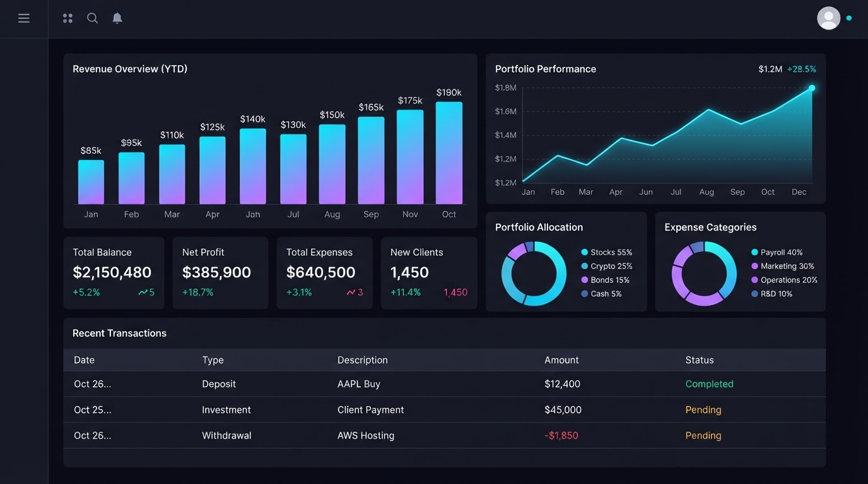Click the Portfolio Allocation donut chart

coord(534,274)
